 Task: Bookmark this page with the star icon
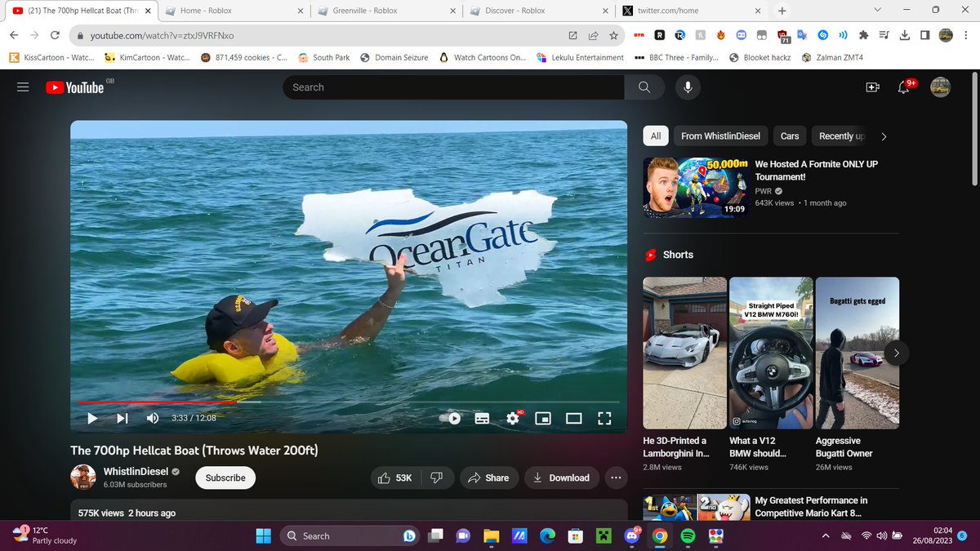click(614, 35)
